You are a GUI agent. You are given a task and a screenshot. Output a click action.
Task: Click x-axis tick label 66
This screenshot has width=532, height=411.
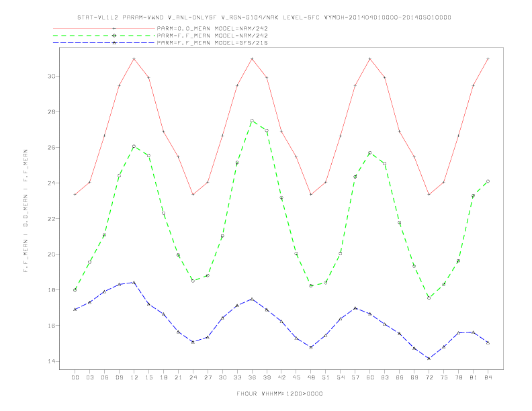(400, 377)
